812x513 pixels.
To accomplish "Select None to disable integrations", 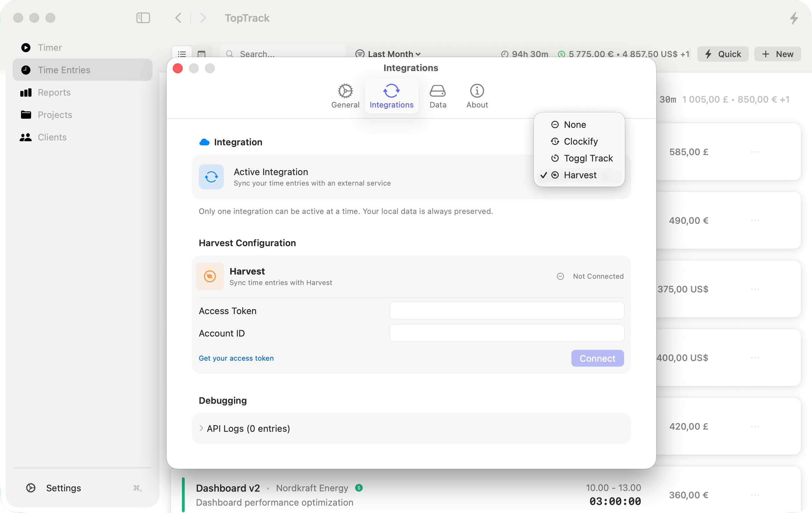I will click(x=574, y=124).
